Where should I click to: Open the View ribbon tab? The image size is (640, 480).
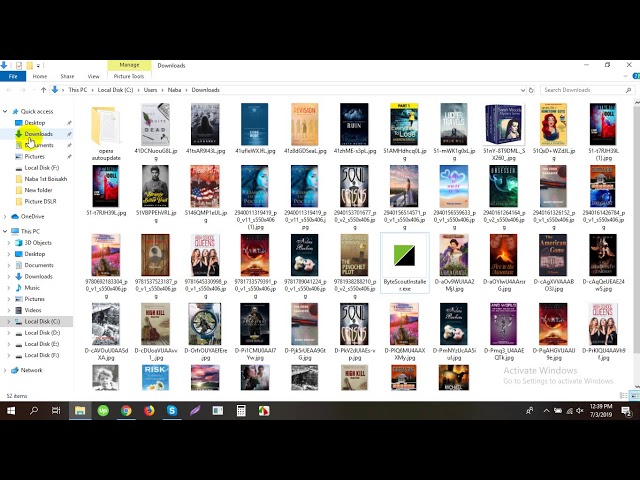click(x=93, y=76)
